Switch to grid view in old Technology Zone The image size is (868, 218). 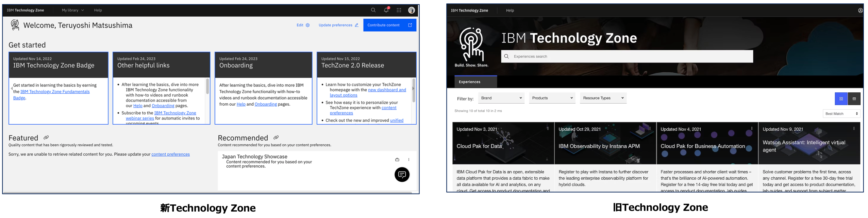pos(841,99)
